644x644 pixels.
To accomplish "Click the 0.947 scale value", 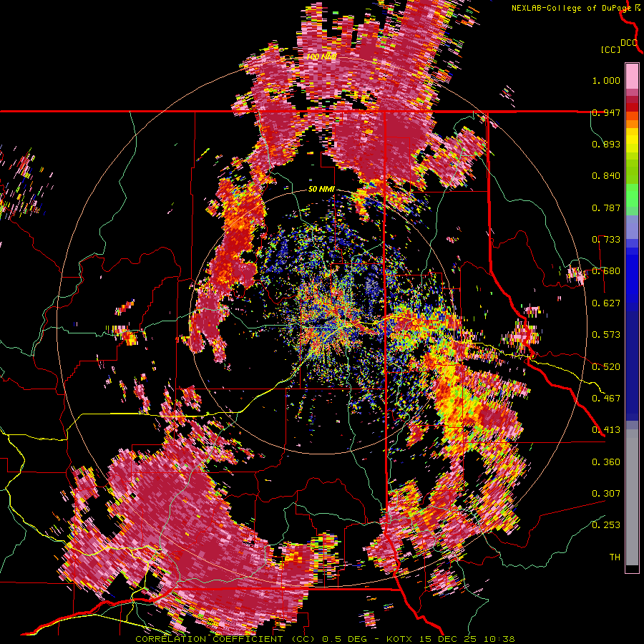I will pyautogui.click(x=606, y=112).
